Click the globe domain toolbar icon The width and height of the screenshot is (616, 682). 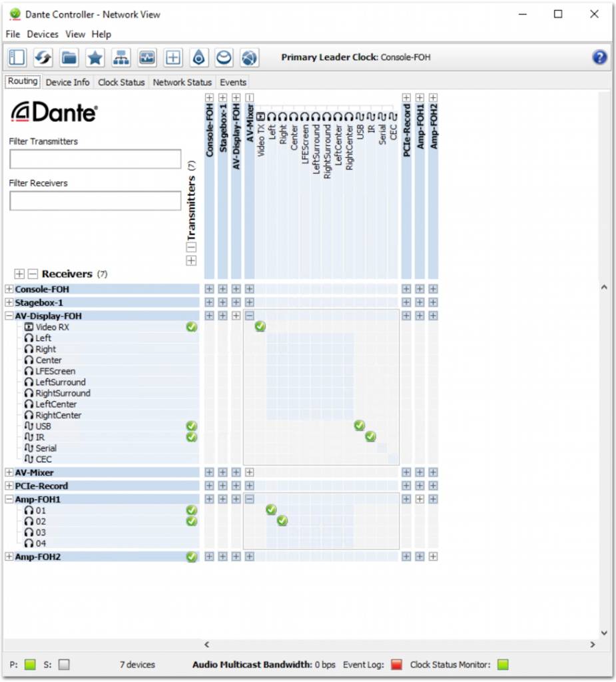249,57
